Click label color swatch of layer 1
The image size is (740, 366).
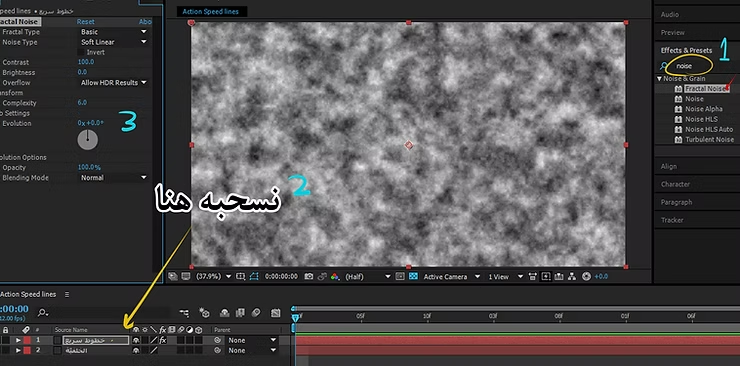coord(27,340)
